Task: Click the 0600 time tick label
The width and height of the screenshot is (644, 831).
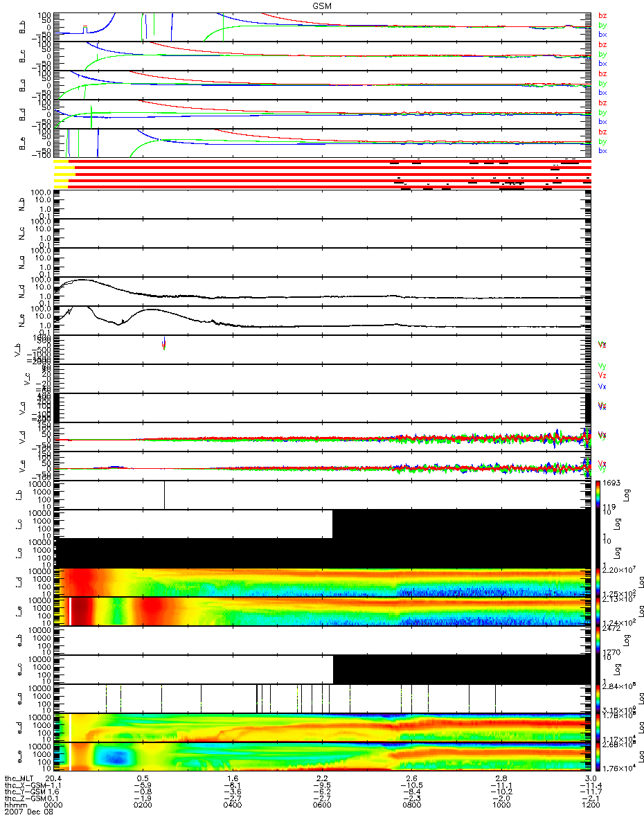Action: coord(321,805)
